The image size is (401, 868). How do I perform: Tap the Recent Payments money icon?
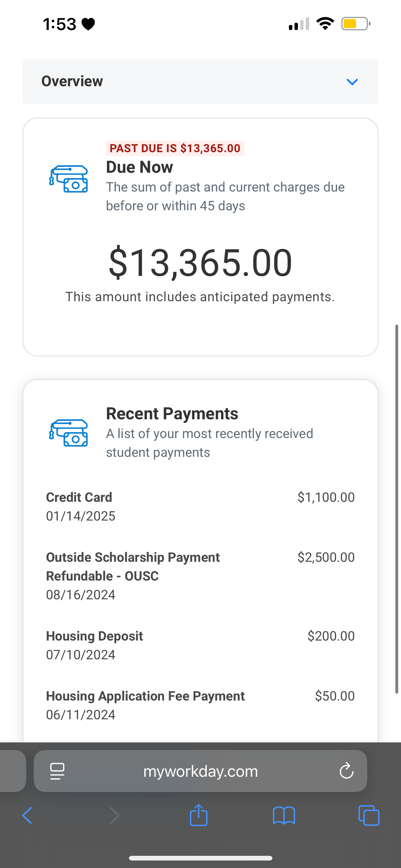click(x=68, y=433)
